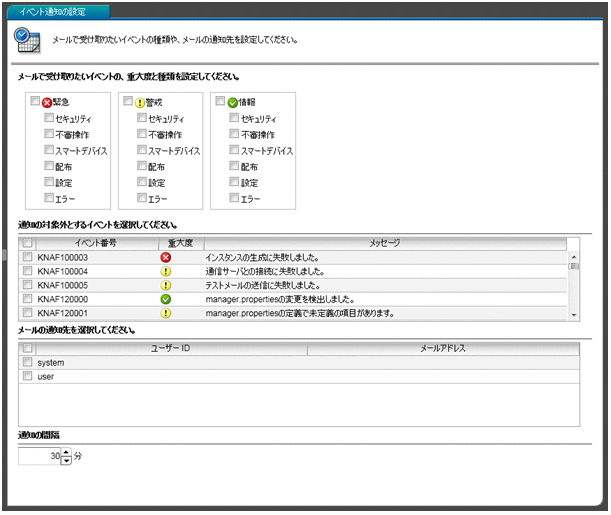Click severity icon in KNAF100003 row
This screenshot has height=515, width=611.
click(166, 258)
